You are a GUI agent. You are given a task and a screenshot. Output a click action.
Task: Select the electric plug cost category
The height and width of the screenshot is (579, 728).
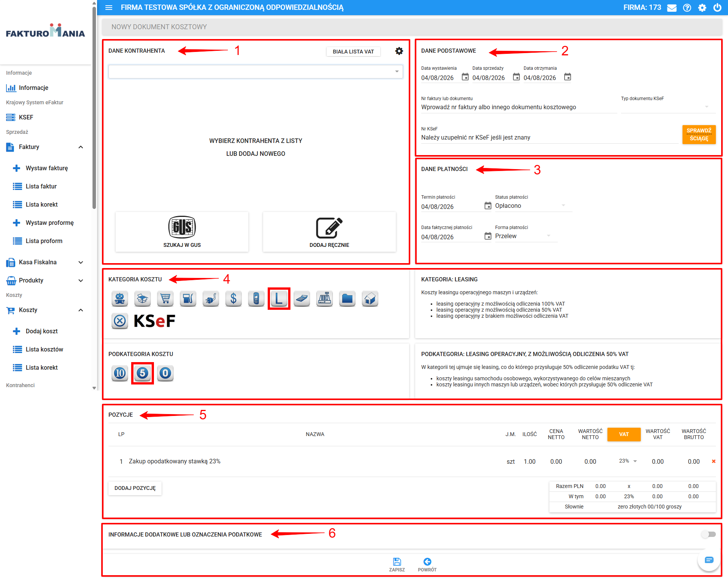coord(211,299)
